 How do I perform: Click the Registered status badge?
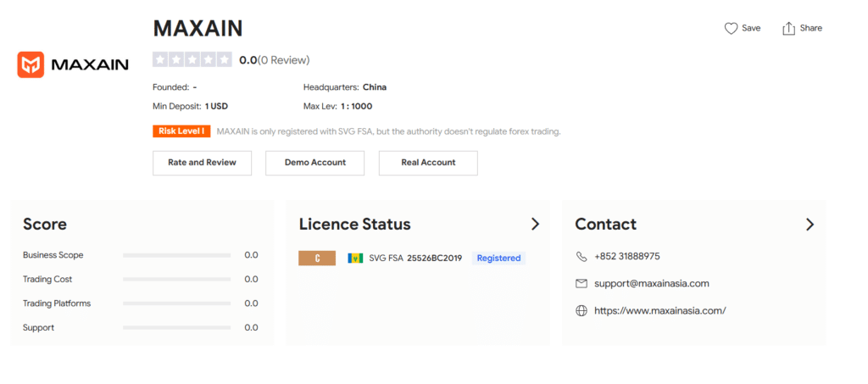pos(498,258)
